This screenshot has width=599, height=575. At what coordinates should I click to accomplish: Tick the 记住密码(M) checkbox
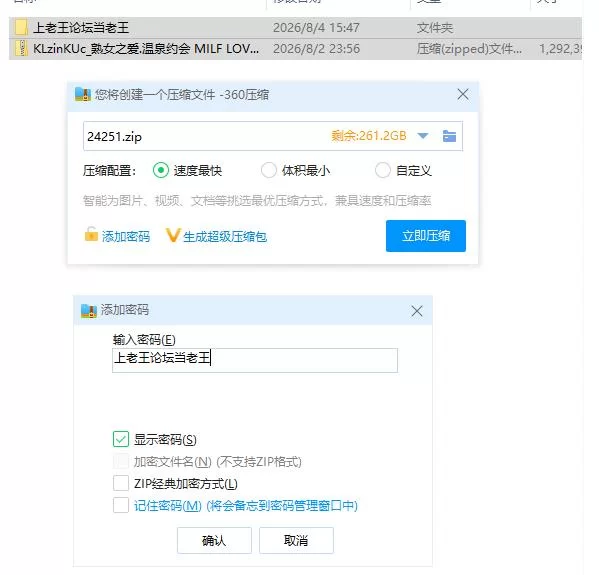coord(121,505)
